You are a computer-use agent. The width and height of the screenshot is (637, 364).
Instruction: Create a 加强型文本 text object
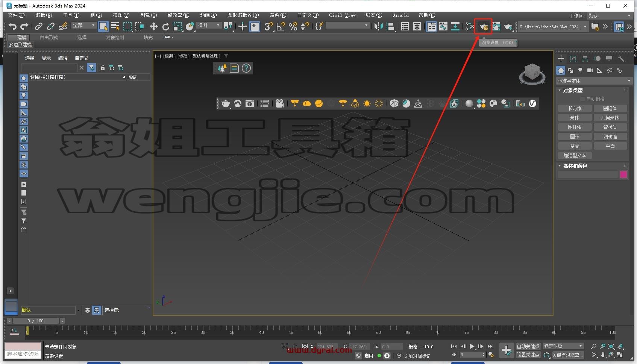coord(575,155)
